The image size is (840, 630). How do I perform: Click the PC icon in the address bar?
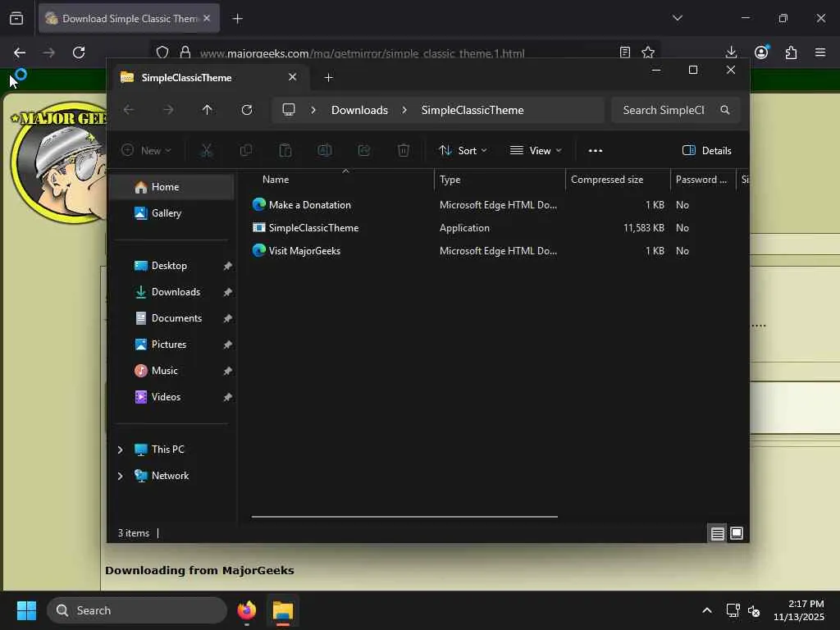click(x=289, y=110)
